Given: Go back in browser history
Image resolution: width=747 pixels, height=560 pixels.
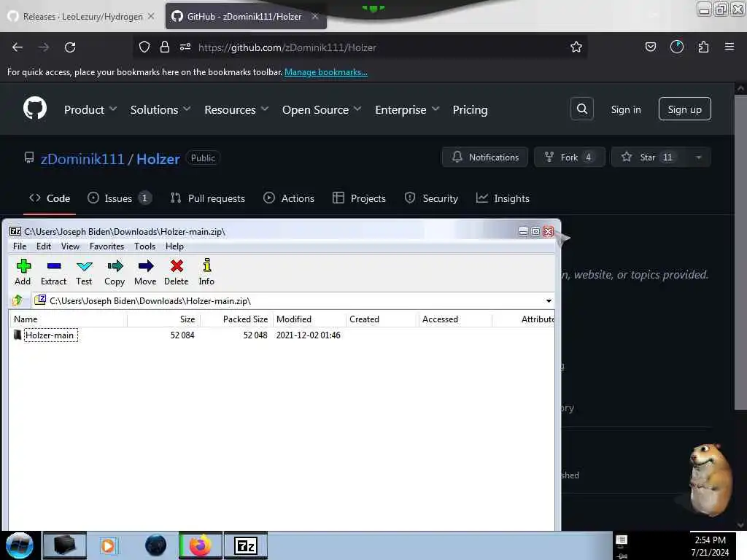Looking at the screenshot, I should pyautogui.click(x=18, y=47).
